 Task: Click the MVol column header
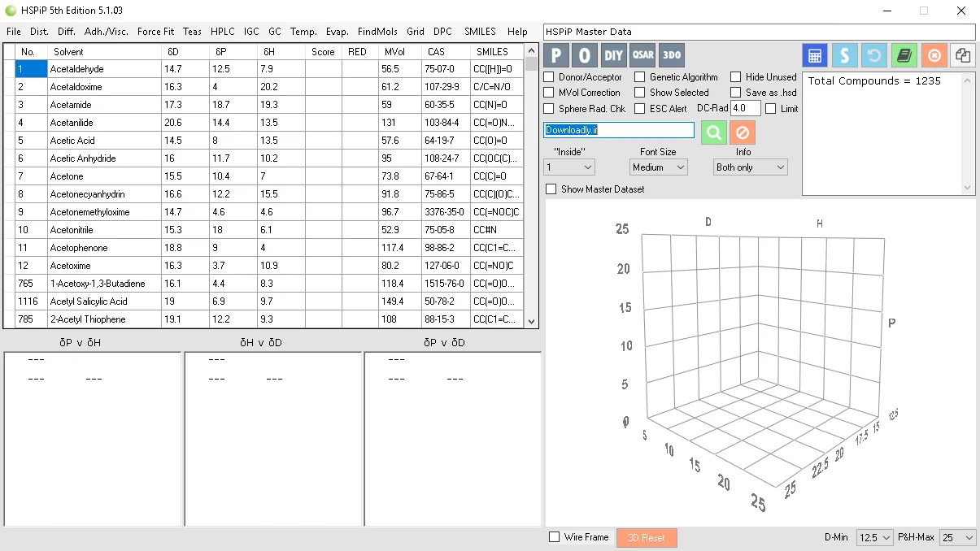(400, 52)
